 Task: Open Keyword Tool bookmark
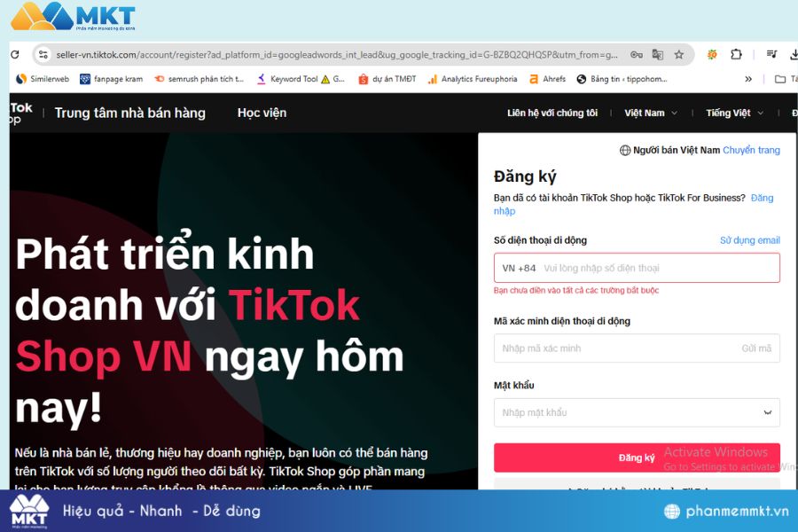pos(301,79)
